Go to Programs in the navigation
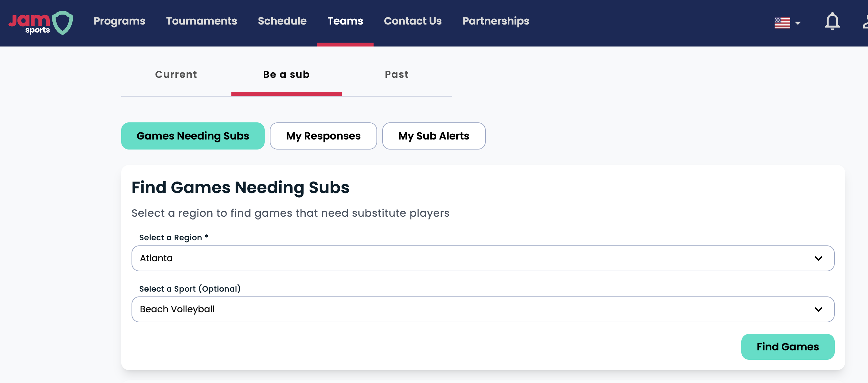This screenshot has width=868, height=383. [x=119, y=21]
